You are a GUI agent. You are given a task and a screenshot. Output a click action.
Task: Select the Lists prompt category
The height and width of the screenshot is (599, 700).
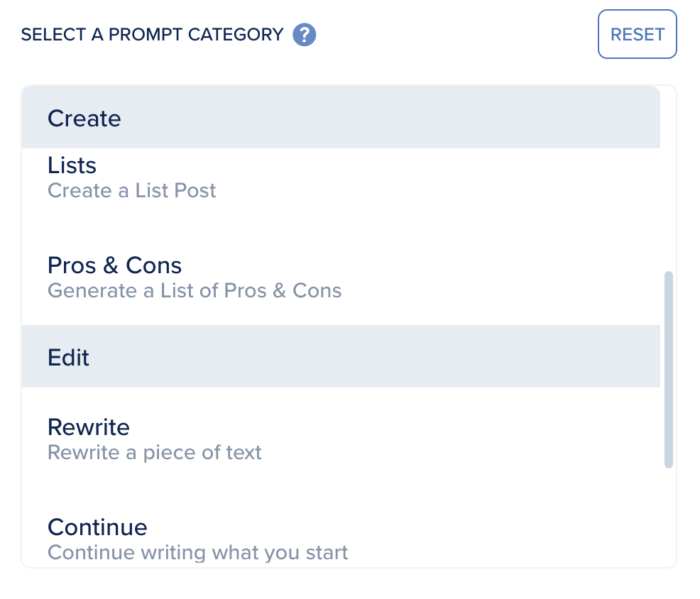(72, 165)
